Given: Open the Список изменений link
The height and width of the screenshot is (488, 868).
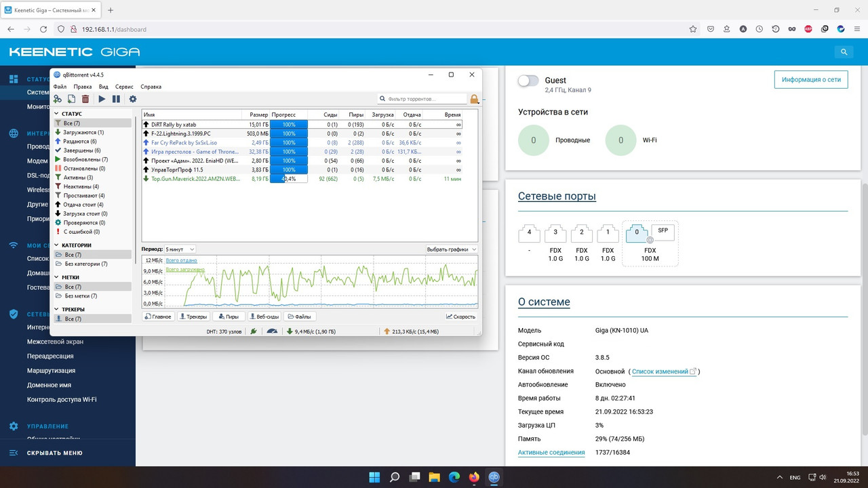Looking at the screenshot, I should 664,371.
